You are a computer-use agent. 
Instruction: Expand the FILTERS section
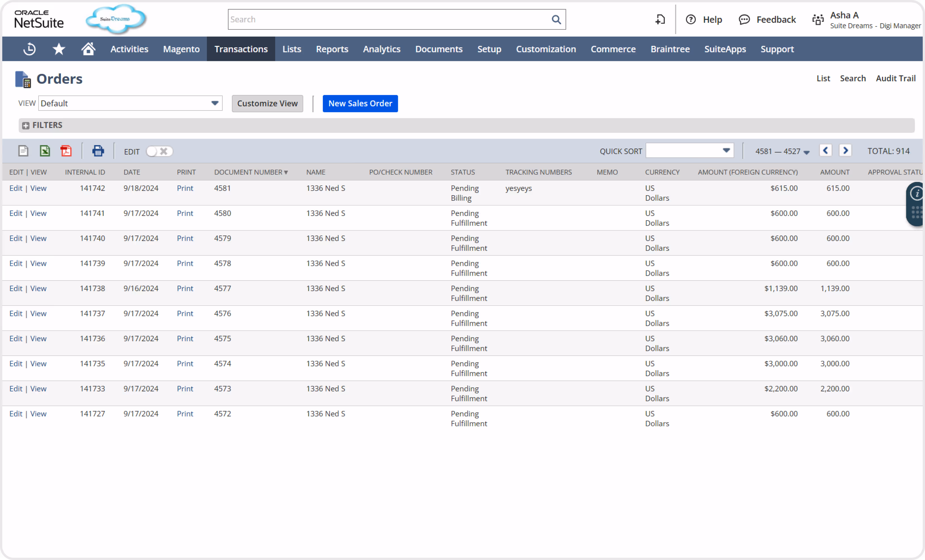click(26, 125)
